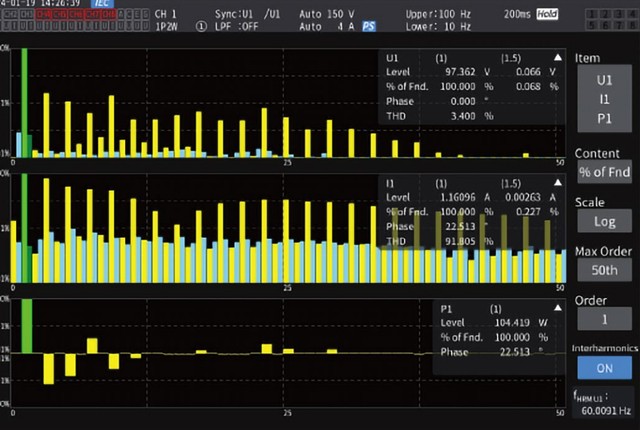This screenshot has width=640, height=430.
Task: Select largest negative yellow bar in P1 graph
Action: click(x=49, y=369)
